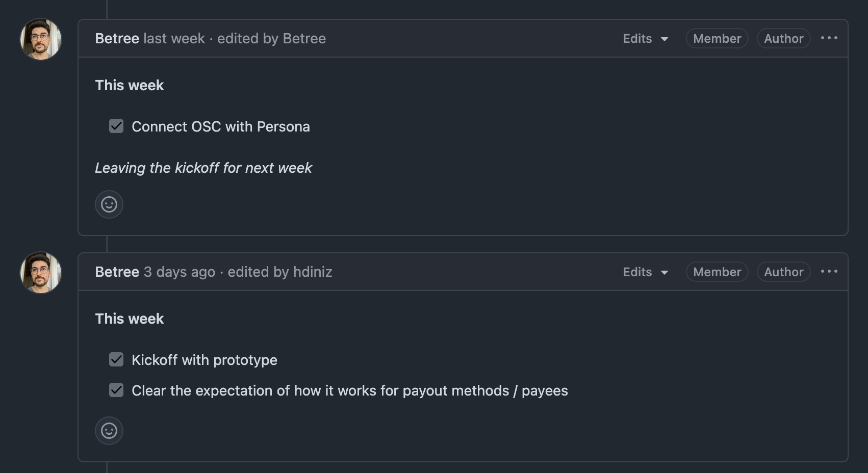Open '3 days ago' timestamp link

pos(180,272)
